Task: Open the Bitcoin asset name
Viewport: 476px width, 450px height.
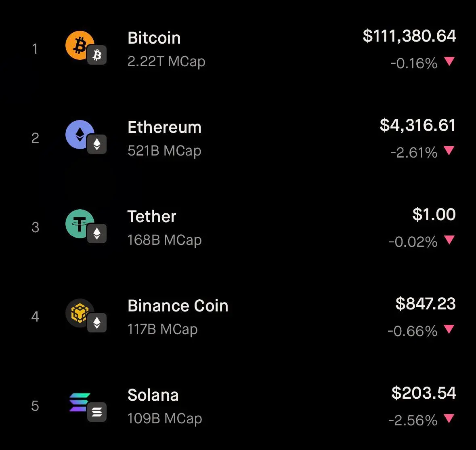Action: pyautogui.click(x=154, y=38)
